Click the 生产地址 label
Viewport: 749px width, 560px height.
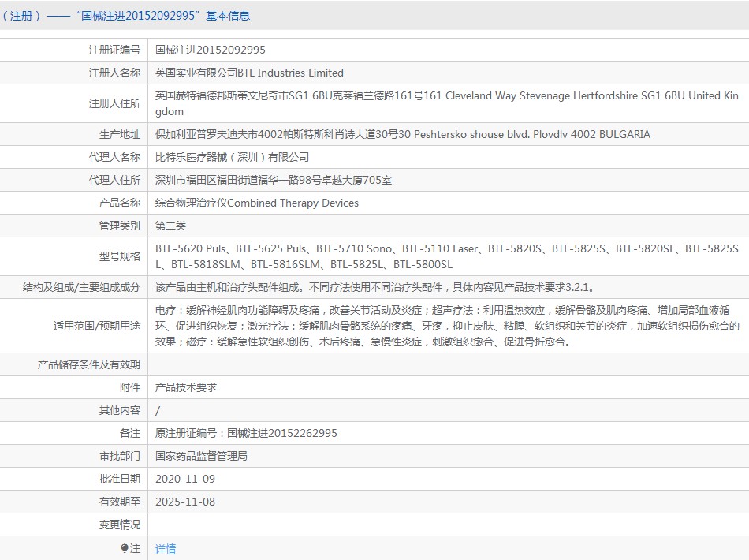click(119, 134)
